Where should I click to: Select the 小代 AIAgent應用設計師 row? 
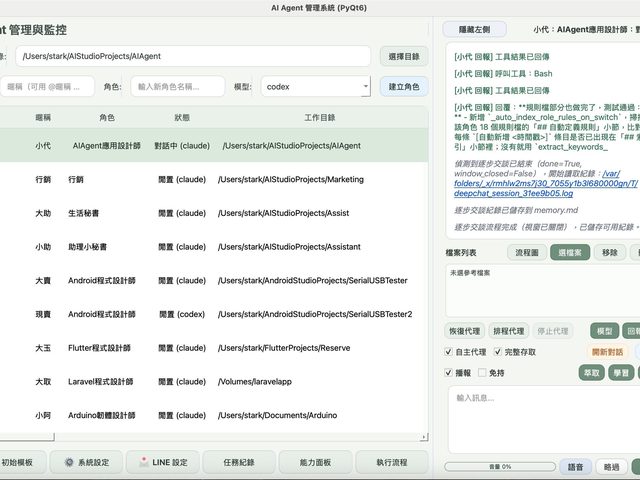214,146
